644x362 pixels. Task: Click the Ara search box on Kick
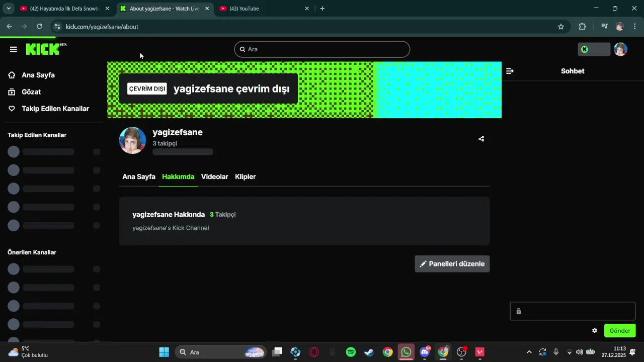pyautogui.click(x=322, y=49)
